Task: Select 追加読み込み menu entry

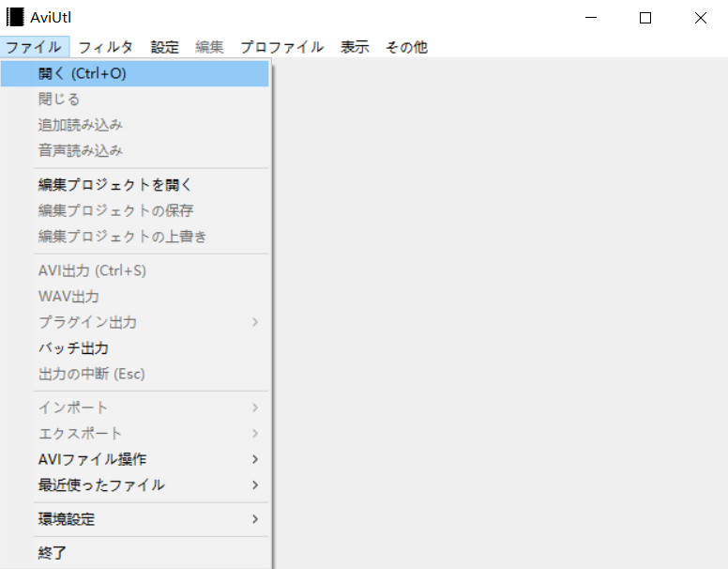Action: [135, 125]
